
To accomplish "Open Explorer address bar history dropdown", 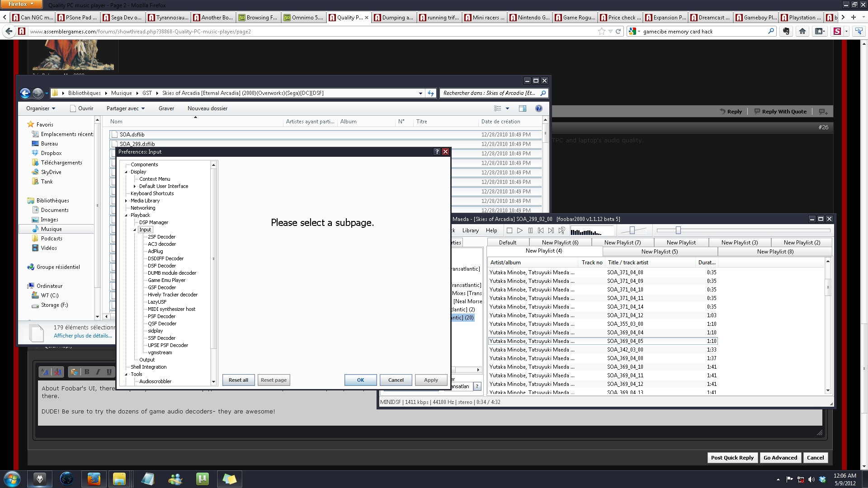I will coord(420,93).
